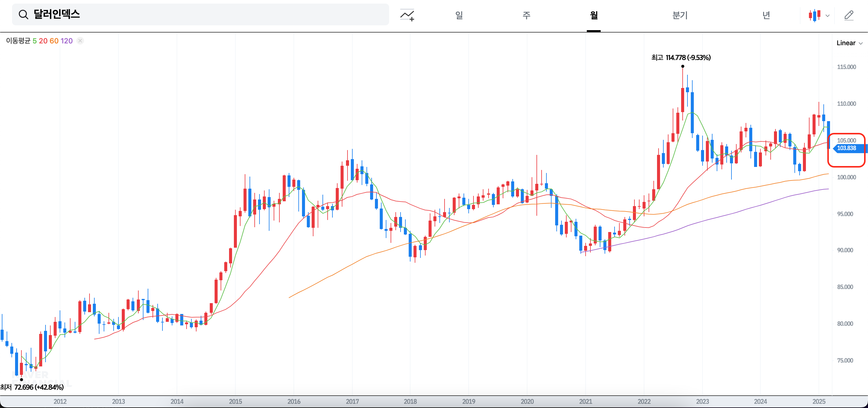Click the search magnifier icon
This screenshot has width=868, height=408.
click(x=23, y=14)
